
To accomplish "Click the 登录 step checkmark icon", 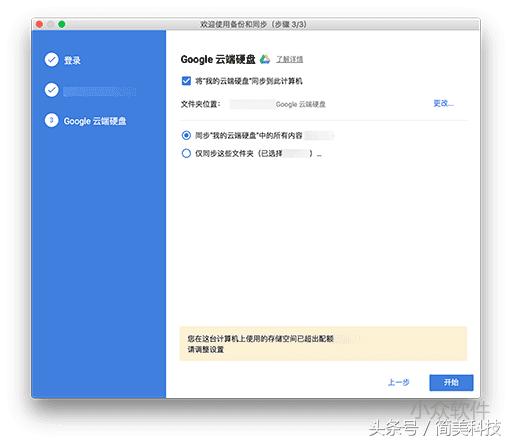I will click(x=52, y=60).
